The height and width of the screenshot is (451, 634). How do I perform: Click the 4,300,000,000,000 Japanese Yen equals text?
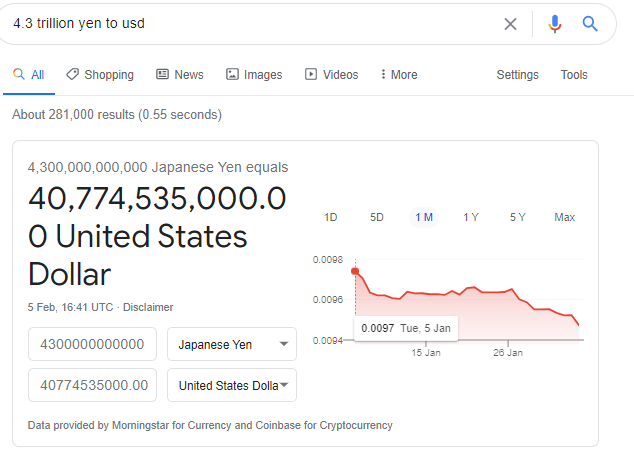tap(158, 167)
